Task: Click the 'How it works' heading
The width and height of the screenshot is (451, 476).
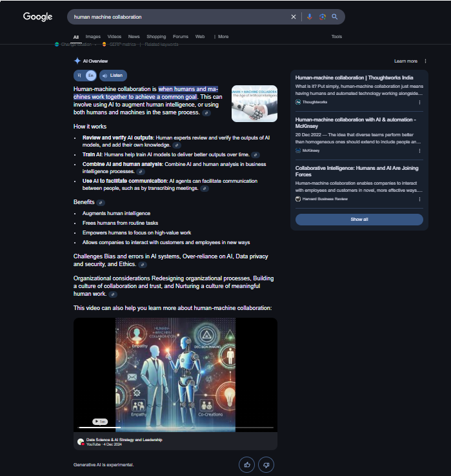Action: (90, 127)
